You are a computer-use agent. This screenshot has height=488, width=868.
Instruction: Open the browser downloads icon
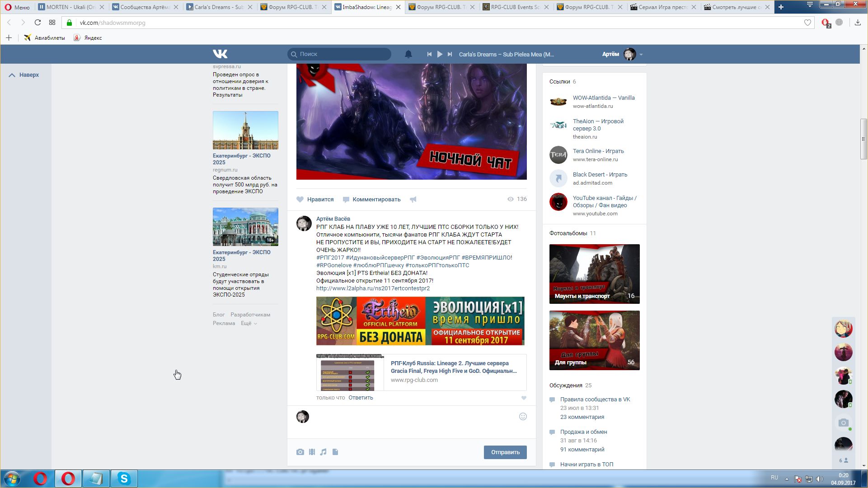(x=858, y=23)
